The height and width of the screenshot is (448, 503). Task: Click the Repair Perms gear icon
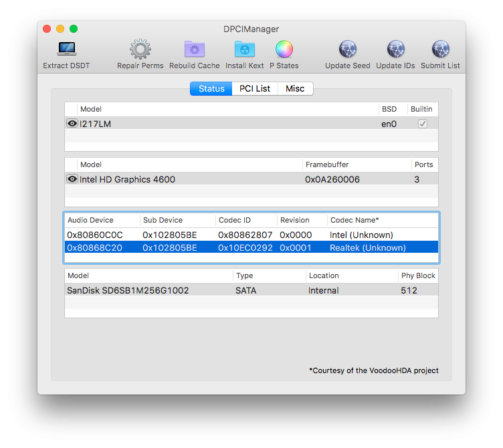(140, 49)
